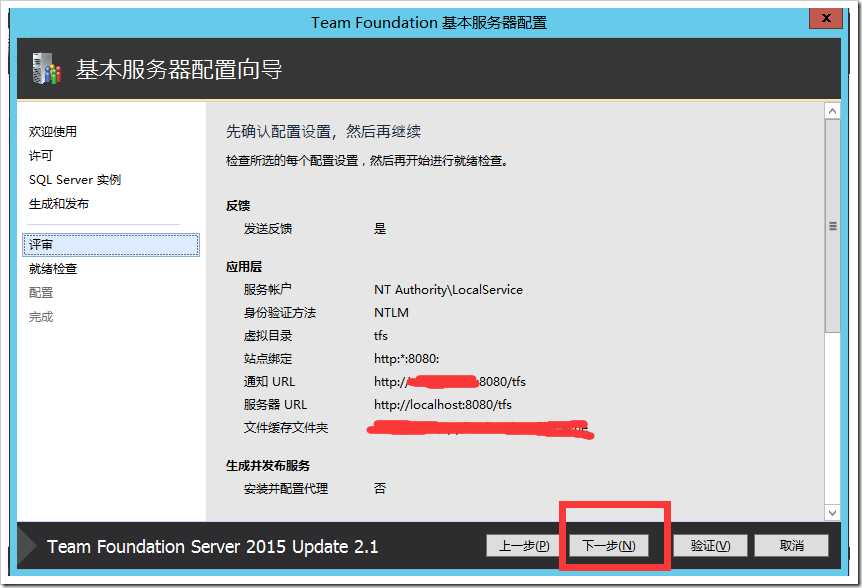Open the 生成和发布 step
862x588 pixels.
coord(59,204)
